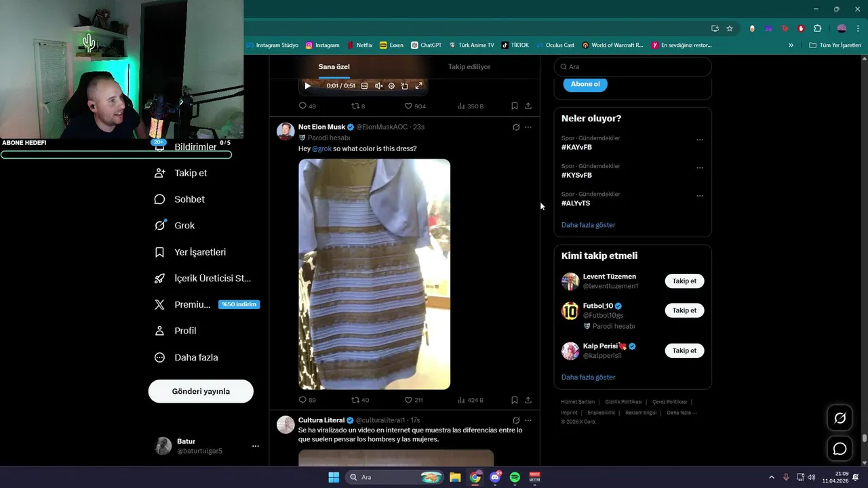
Task: Like the dress post with 211 likes
Action: click(x=414, y=401)
